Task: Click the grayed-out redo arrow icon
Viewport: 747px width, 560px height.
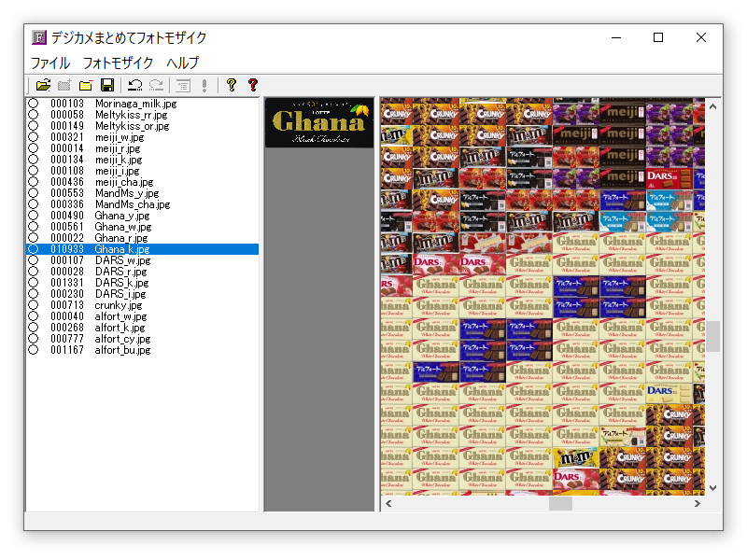Action: [x=156, y=85]
